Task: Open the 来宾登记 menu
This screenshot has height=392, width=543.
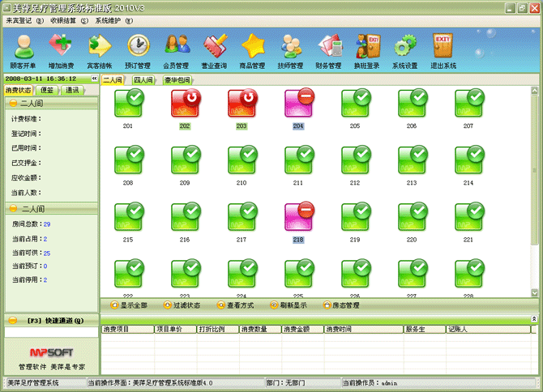Action: 24,20
